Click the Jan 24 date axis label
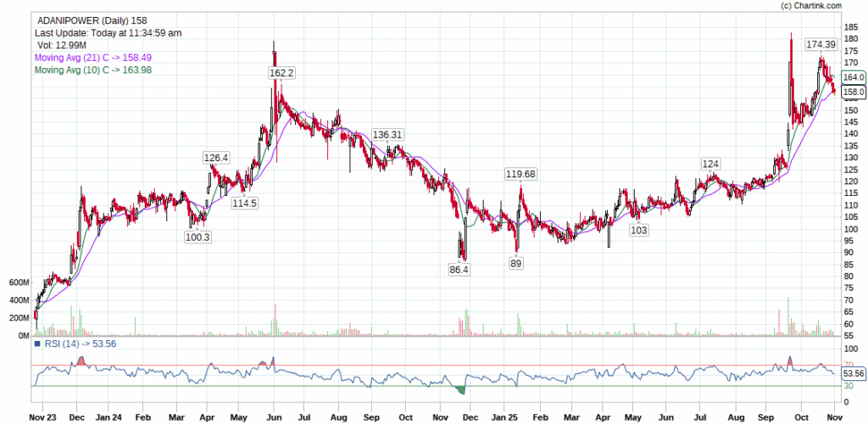Screen dimensions: 868x425 tap(108, 416)
